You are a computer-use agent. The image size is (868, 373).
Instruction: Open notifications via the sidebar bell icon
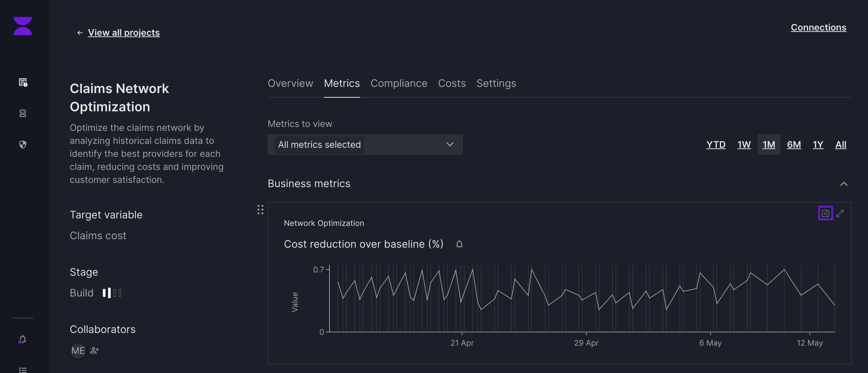click(x=22, y=339)
